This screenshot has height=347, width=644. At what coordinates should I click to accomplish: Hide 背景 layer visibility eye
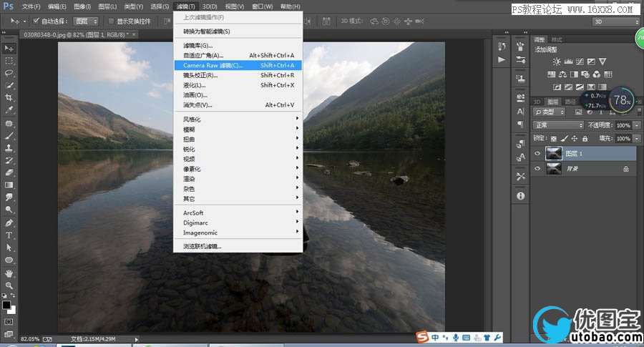coord(537,168)
